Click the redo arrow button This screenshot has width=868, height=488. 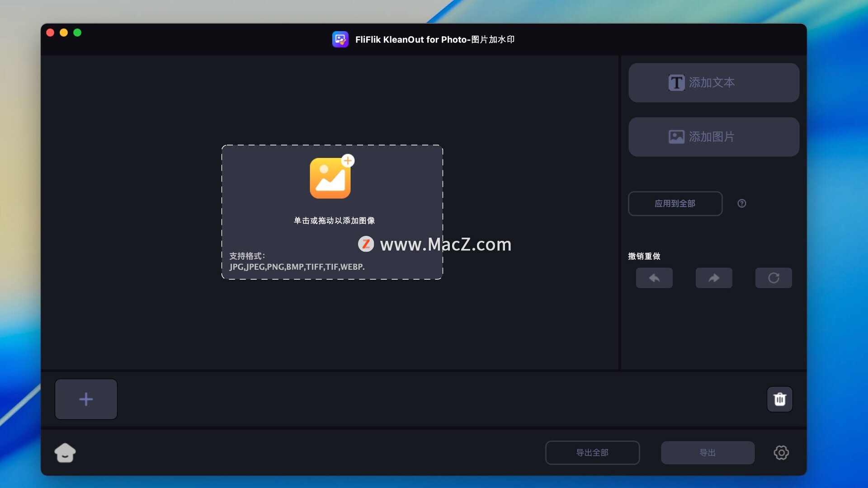click(714, 278)
